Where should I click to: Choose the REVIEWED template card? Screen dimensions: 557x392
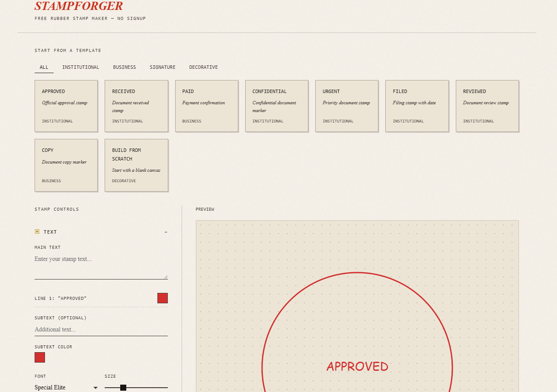click(487, 106)
